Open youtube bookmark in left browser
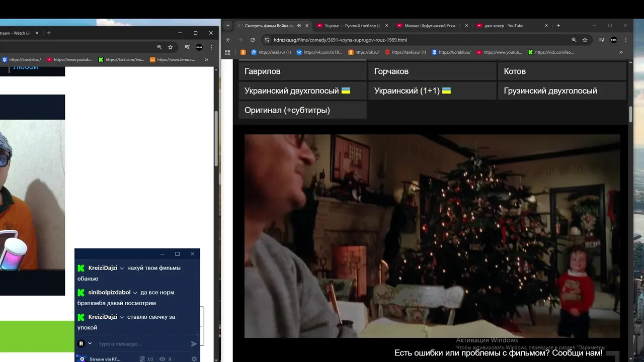 tap(69, 59)
